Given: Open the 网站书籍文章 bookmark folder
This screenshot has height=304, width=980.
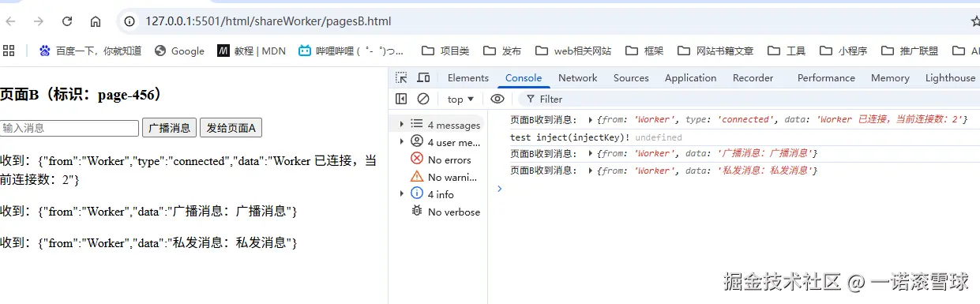Looking at the screenshot, I should tap(715, 51).
